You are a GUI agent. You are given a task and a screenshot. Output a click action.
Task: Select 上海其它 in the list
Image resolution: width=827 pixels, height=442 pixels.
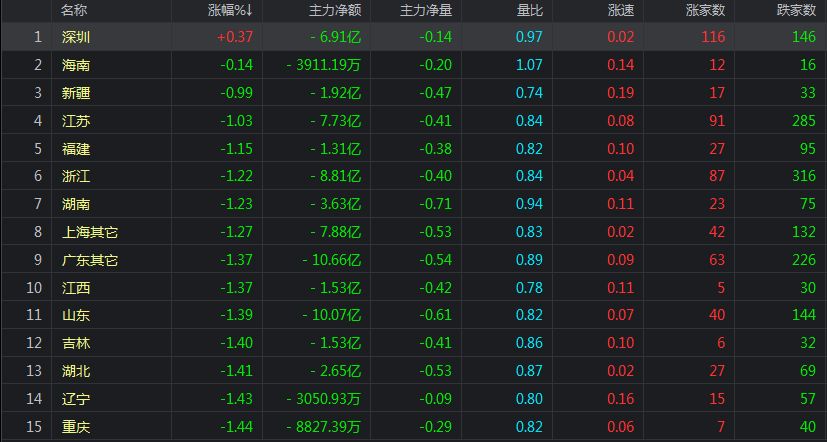[90, 232]
